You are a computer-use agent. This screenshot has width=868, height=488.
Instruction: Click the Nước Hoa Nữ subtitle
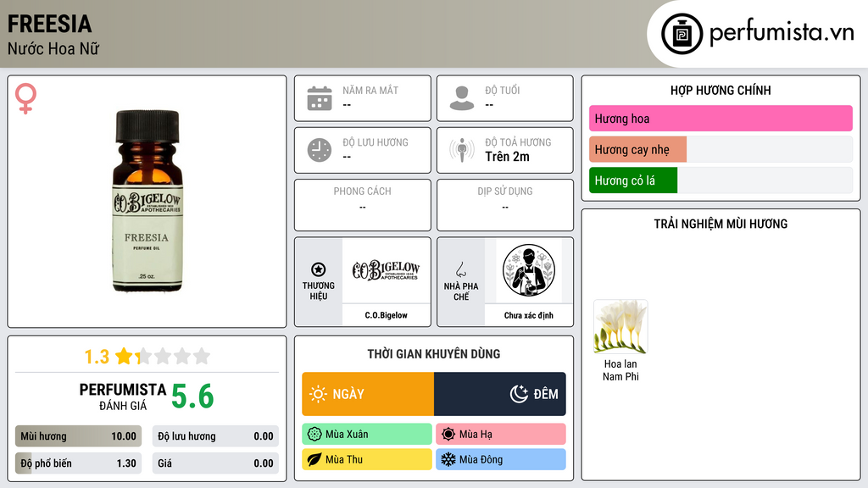pos(53,49)
